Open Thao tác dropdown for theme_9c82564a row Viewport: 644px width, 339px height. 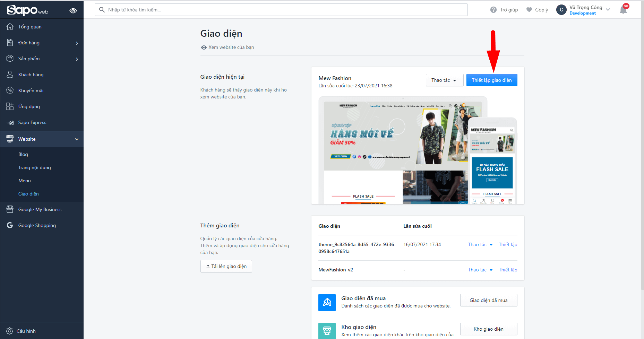(480, 244)
